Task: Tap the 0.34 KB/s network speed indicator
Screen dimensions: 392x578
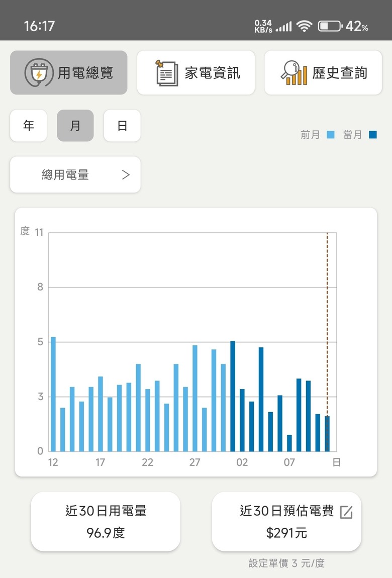Action: [x=263, y=26]
